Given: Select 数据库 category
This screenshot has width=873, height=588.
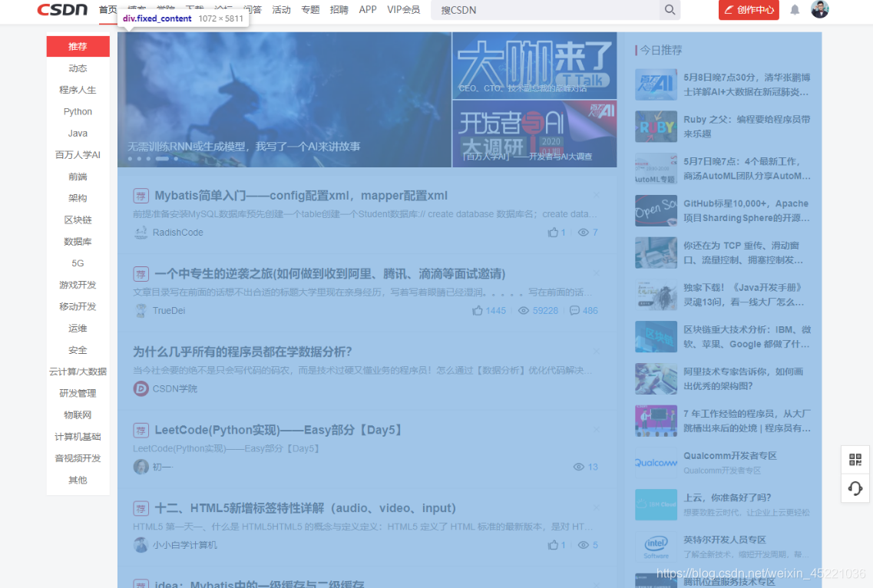Looking at the screenshot, I should coord(78,242).
